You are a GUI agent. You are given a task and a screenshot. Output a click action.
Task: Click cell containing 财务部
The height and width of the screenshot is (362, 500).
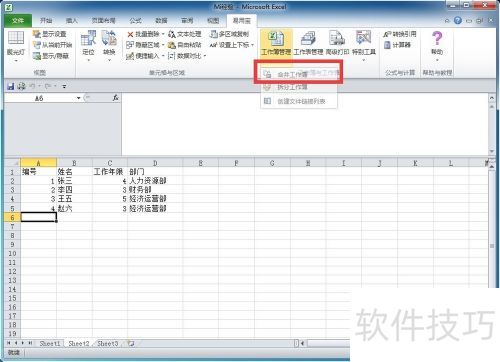click(155, 190)
